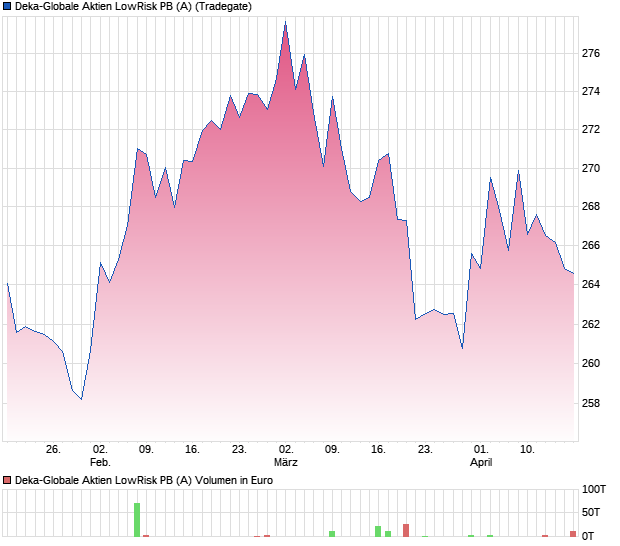620x546 pixels.
Task: Click the 50T volume axis label
Action: coord(591,512)
